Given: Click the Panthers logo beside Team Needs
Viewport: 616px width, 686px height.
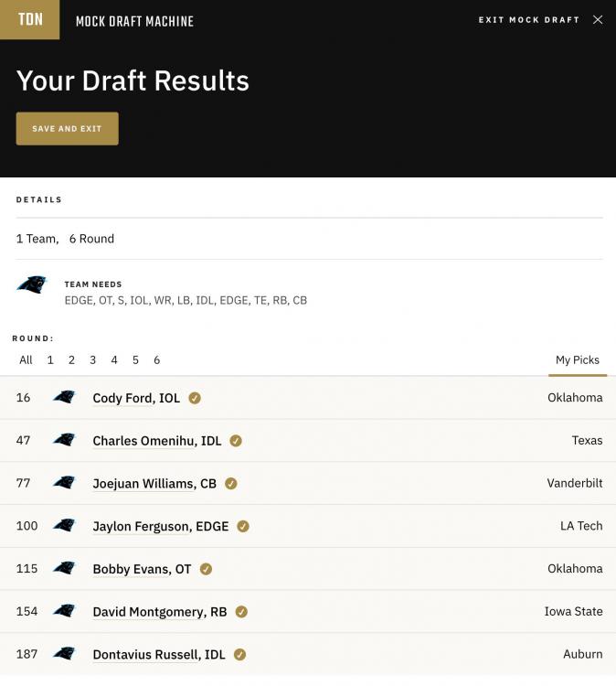Looking at the screenshot, I should 31,284.
